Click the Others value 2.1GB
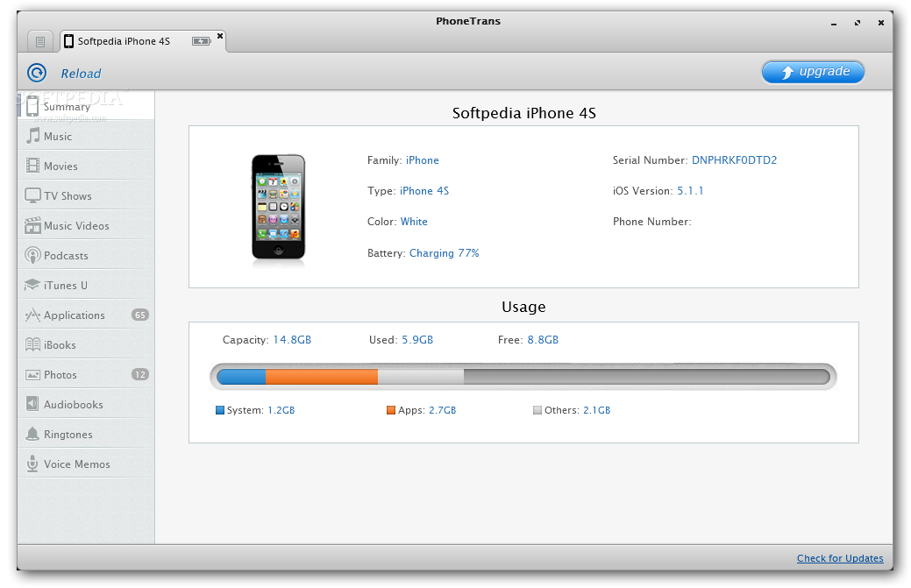Screen dimensions: 911x588 tap(597, 410)
